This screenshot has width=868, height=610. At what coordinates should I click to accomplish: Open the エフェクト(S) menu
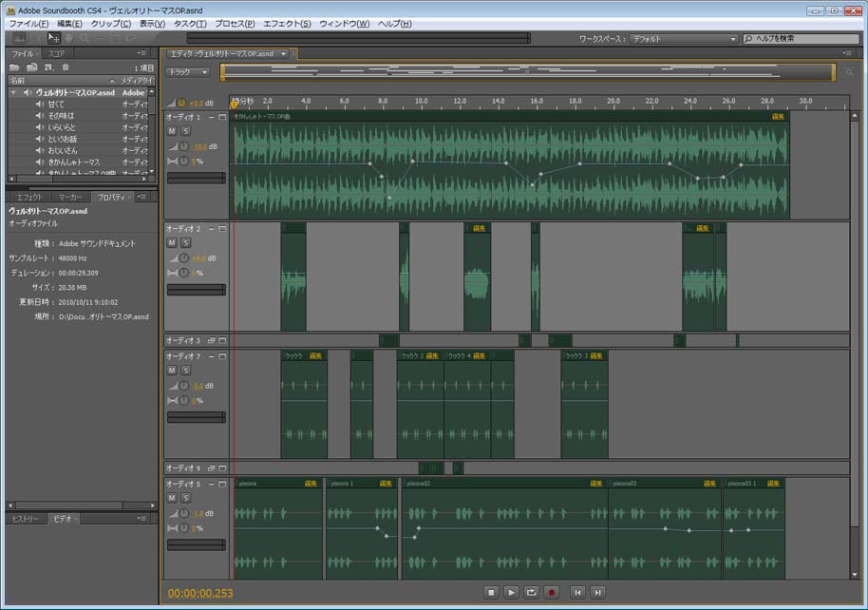[x=286, y=23]
